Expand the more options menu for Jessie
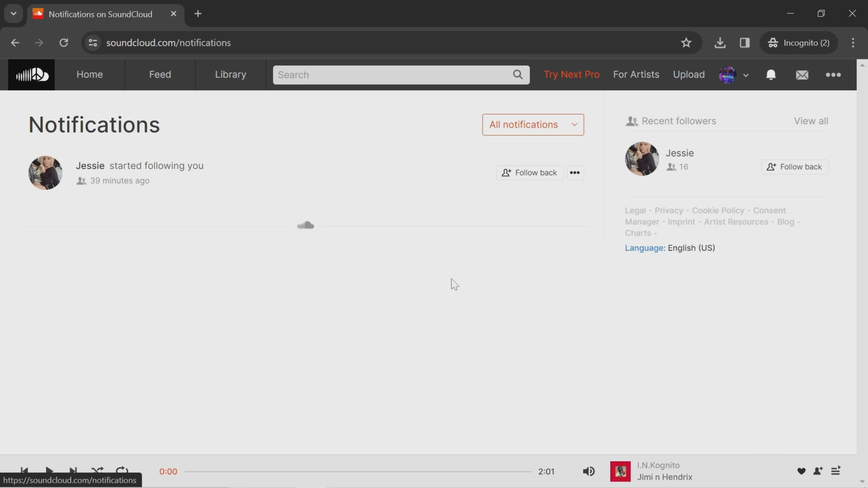Viewport: 868px width, 488px height. [x=574, y=172]
